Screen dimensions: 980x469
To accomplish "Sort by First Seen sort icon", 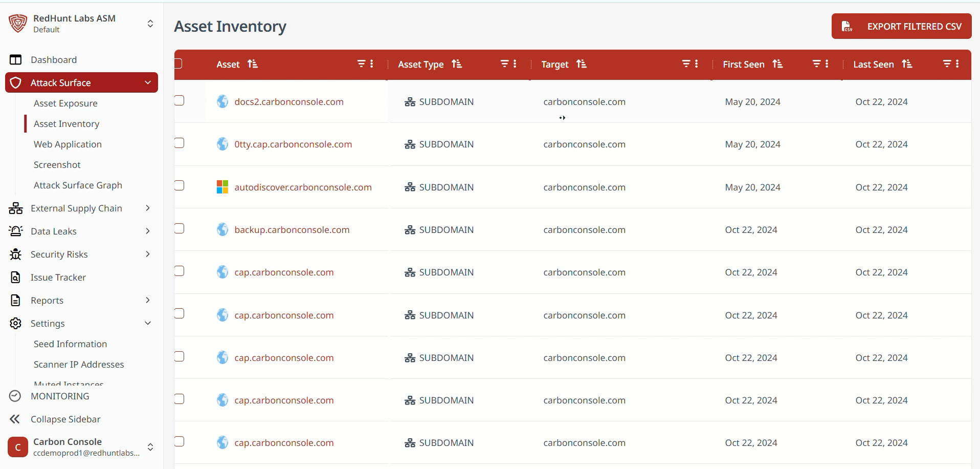I will (x=778, y=64).
